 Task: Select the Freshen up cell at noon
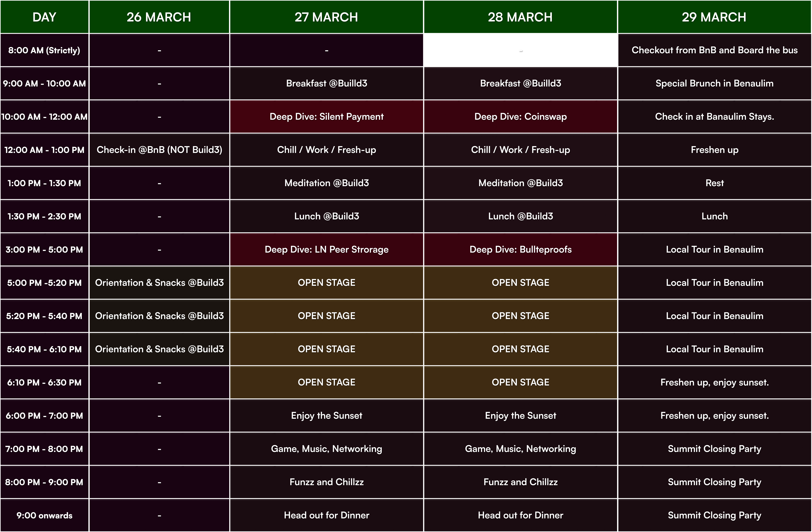pyautogui.click(x=714, y=150)
